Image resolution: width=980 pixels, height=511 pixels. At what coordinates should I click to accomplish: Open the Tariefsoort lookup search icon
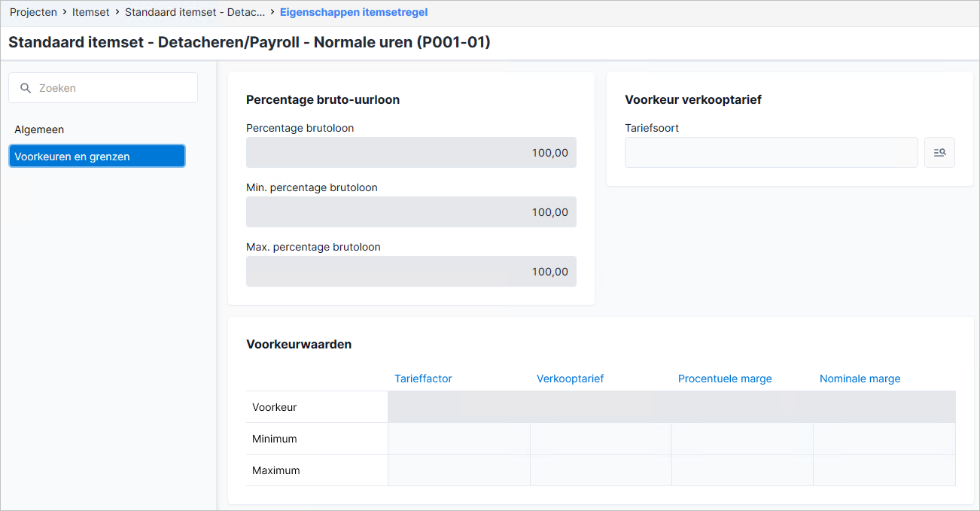pyautogui.click(x=939, y=152)
